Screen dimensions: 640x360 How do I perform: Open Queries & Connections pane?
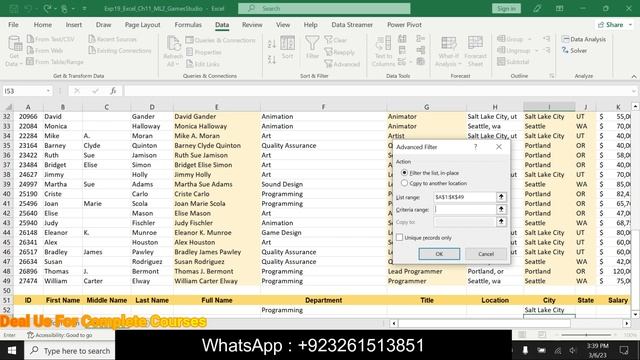[x=221, y=40]
